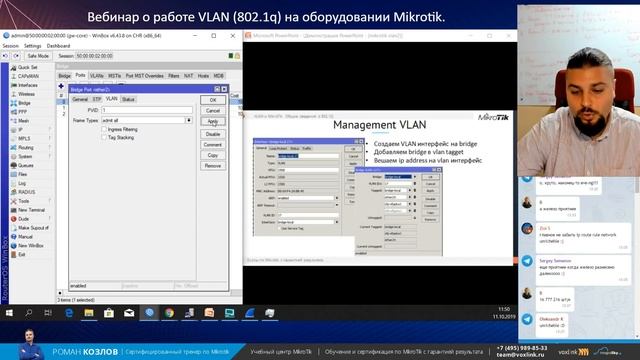The width and height of the screenshot is (640, 360).
Task: Enable the Tag Stacking checkbox
Action: click(104, 138)
